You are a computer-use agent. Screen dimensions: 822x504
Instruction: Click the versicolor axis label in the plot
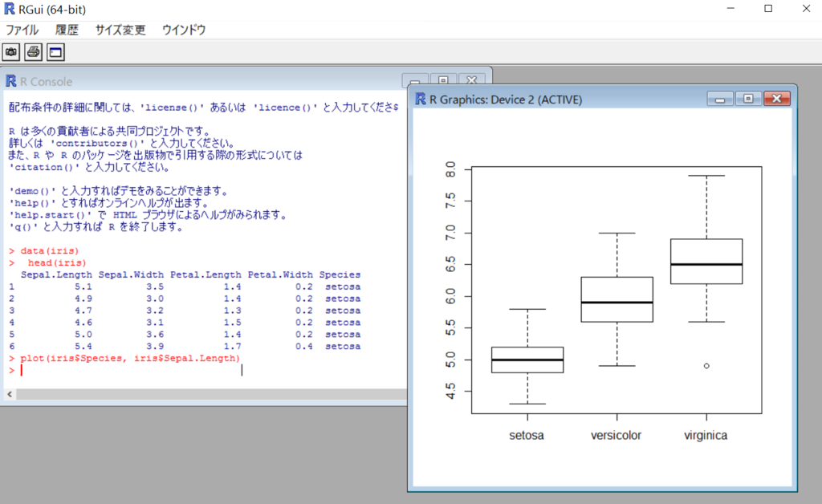tap(616, 435)
